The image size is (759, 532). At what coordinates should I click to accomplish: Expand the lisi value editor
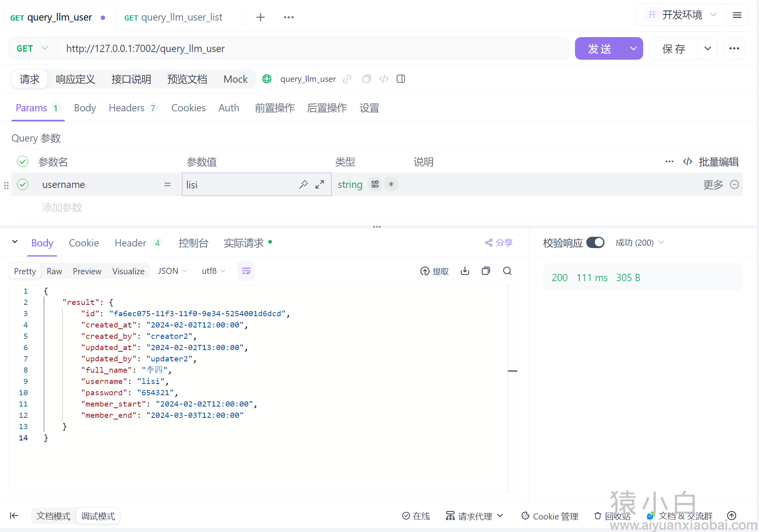click(x=320, y=184)
